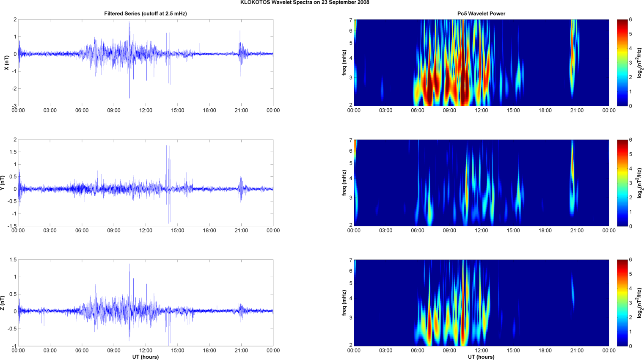Click inside the X filtered series plot
This screenshot has height=360, width=644.
click(x=146, y=63)
